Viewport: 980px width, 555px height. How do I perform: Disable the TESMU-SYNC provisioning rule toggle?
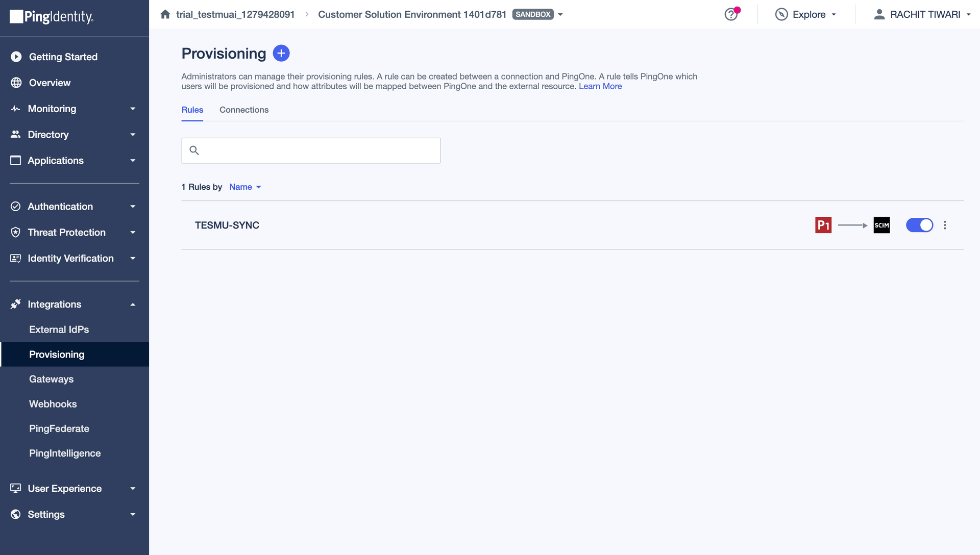[x=919, y=225]
